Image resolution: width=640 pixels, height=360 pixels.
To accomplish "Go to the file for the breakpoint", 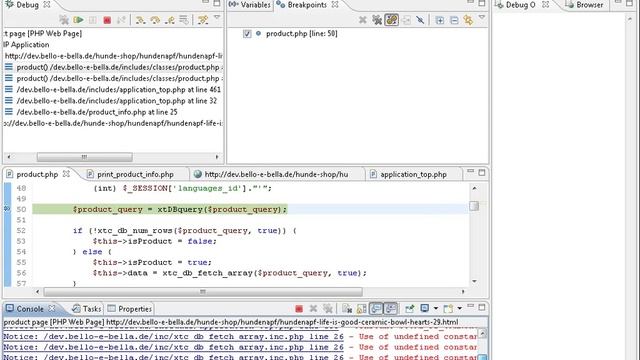I will click(x=406, y=20).
